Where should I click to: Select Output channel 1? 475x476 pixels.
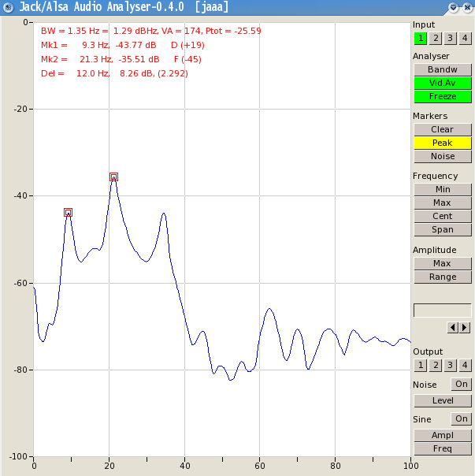[421, 365]
